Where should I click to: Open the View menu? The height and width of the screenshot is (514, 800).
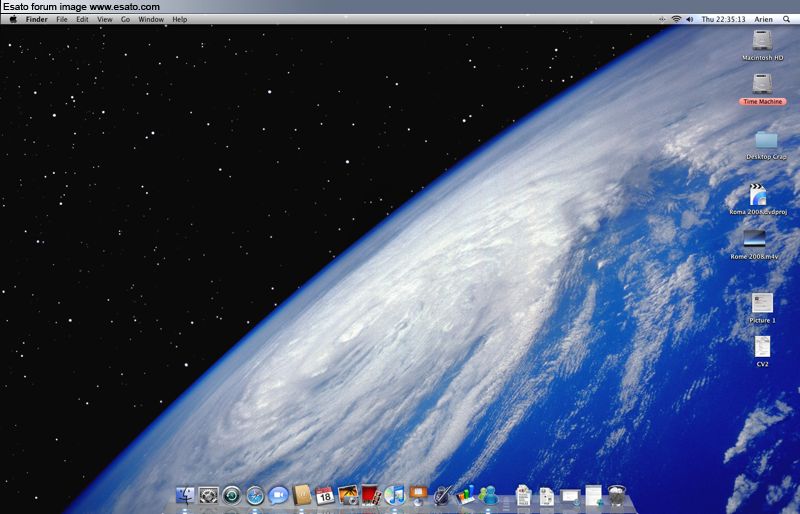105,19
